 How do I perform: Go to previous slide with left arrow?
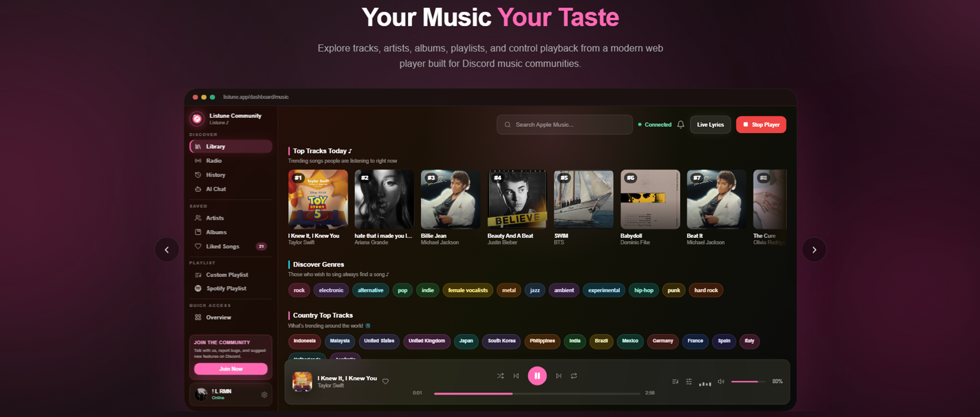pyautogui.click(x=167, y=250)
